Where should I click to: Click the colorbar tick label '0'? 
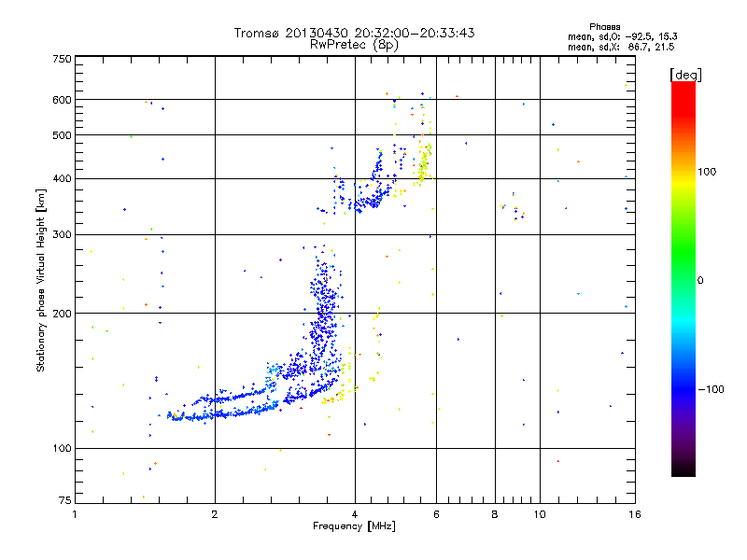[700, 281]
